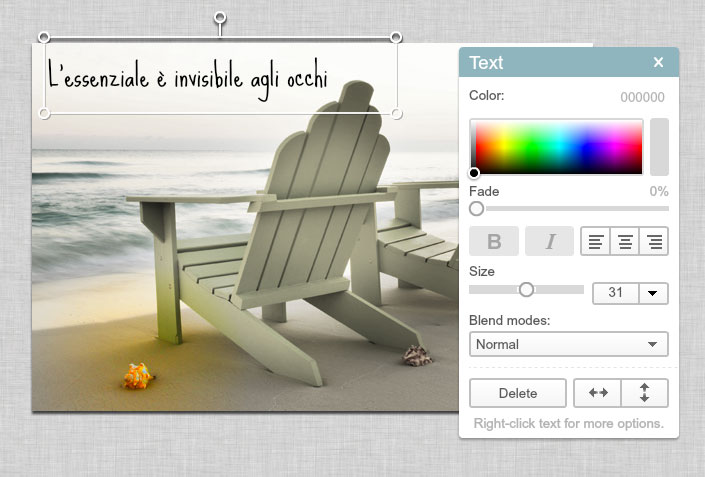The height and width of the screenshot is (477, 705).
Task: Click the Size slider handle
Action: tap(526, 290)
